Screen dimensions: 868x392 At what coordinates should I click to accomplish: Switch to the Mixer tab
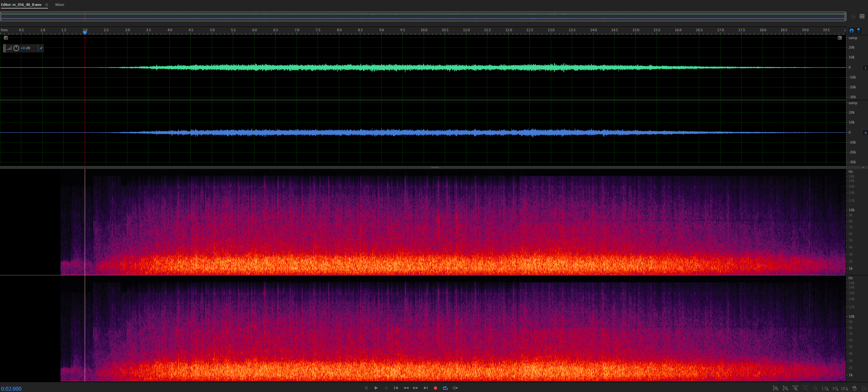60,5
